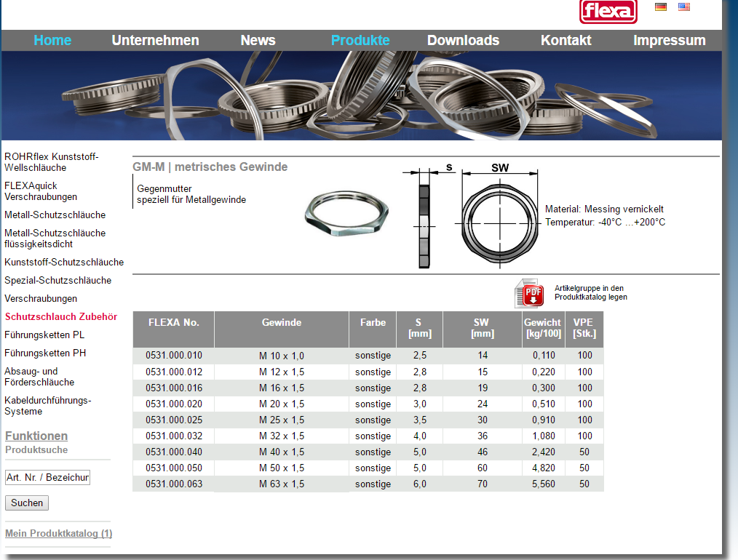
Task: Click the VPE [Stk.] column header
Action: point(584,329)
